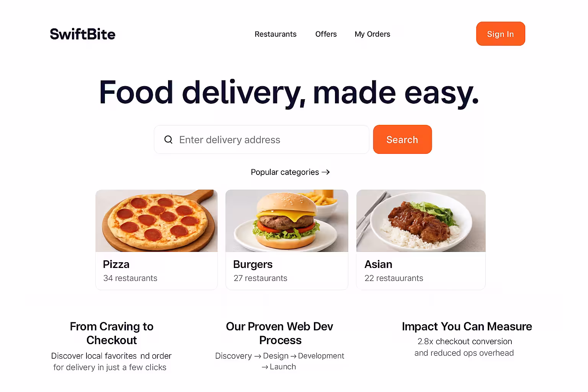Open the SwiftBite logo homepage
588x392 pixels.
[83, 34]
